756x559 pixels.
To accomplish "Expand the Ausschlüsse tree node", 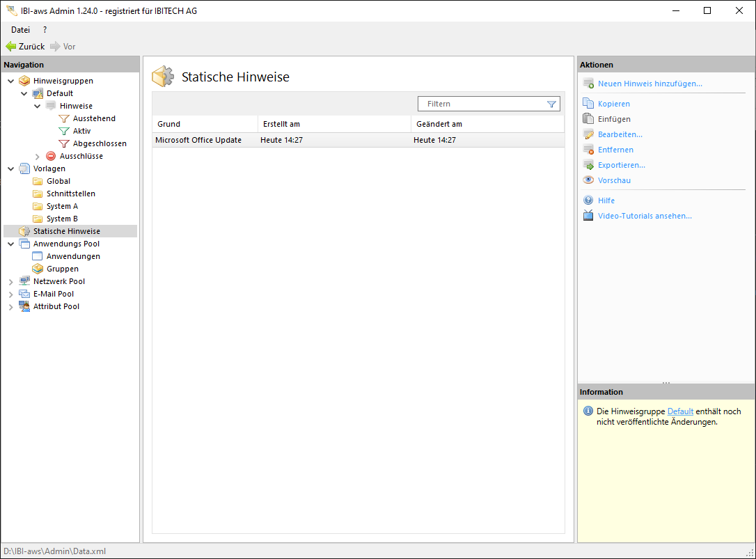I will click(38, 156).
